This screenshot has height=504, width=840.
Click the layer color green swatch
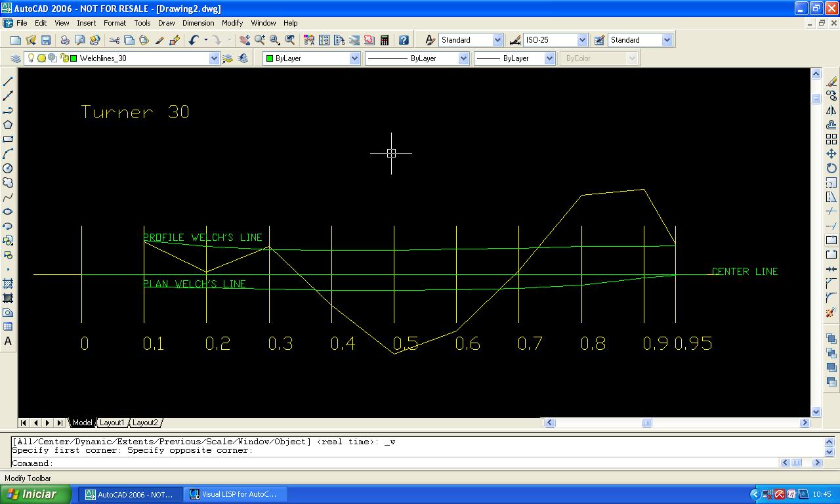coord(74,58)
